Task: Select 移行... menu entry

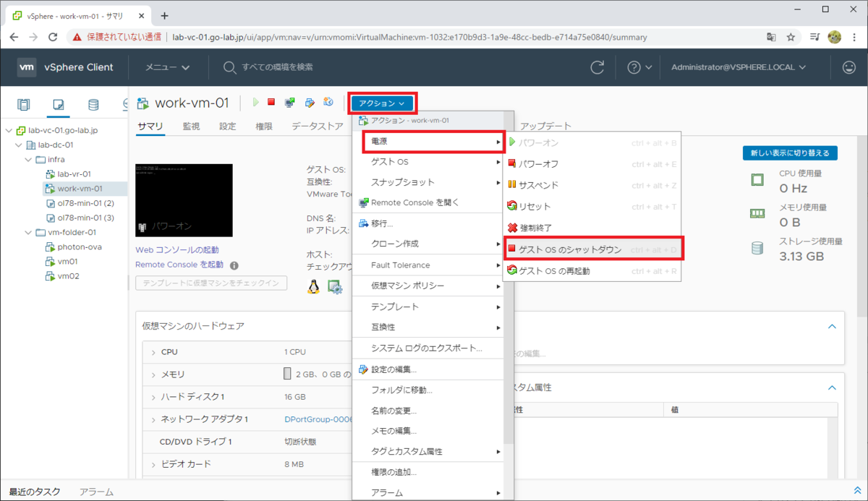Action: 428,223
